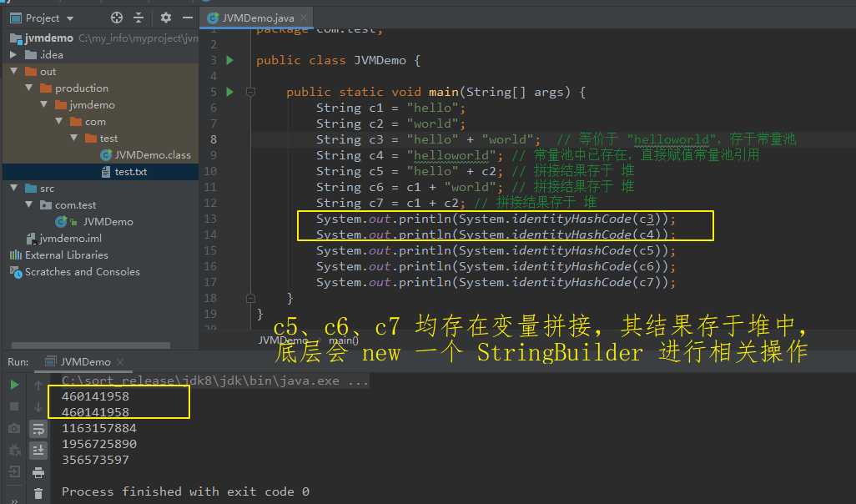Click the main() breadcrumb
This screenshot has height=504, width=856.
pyautogui.click(x=344, y=340)
